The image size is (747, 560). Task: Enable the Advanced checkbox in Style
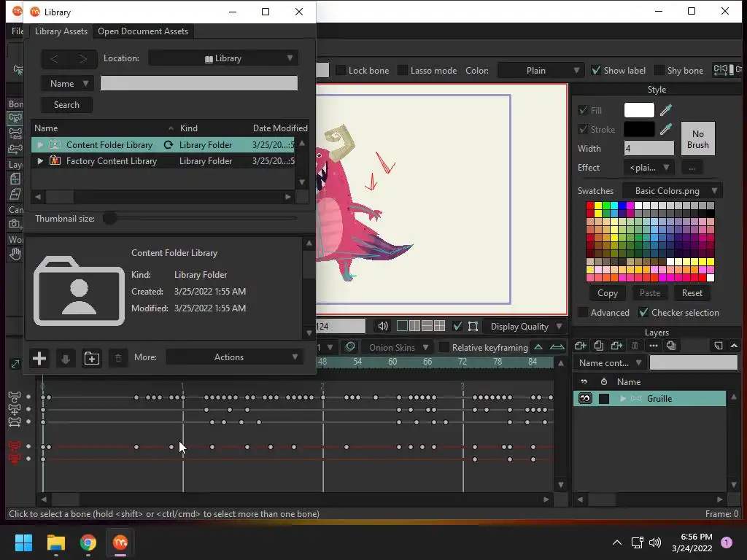583,312
